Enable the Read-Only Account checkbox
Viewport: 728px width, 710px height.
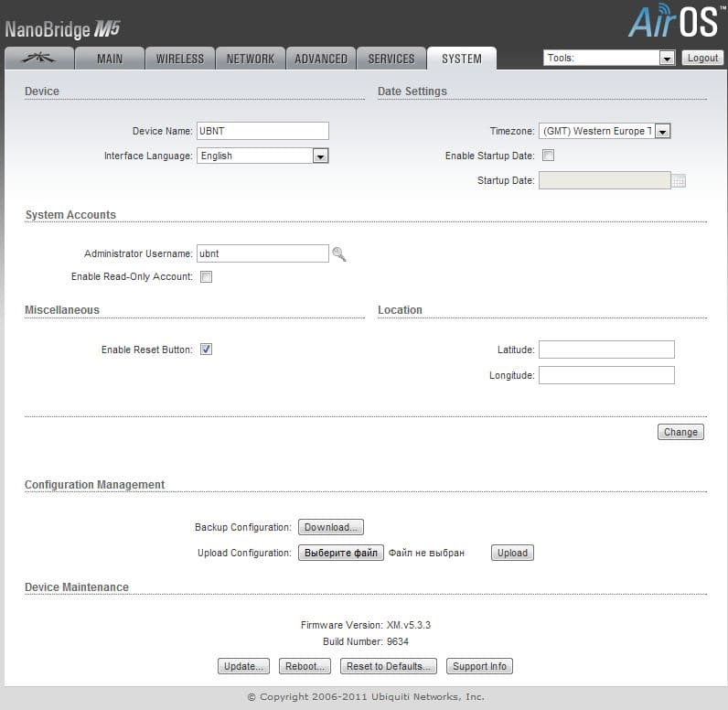coord(206,276)
